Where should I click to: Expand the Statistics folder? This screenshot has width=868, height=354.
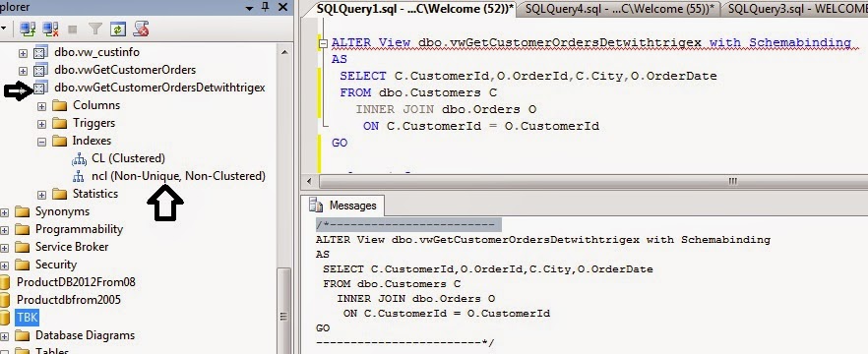(41, 195)
